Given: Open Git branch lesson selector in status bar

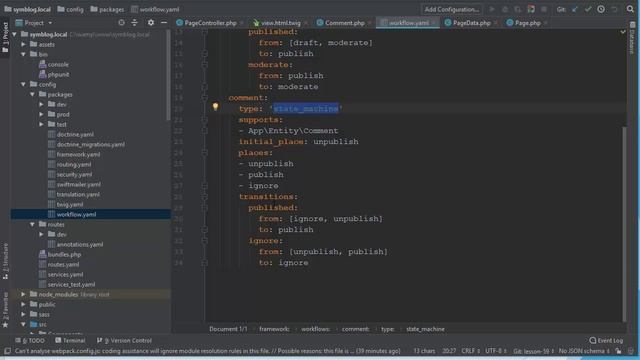Looking at the screenshot, I should tap(533, 351).
